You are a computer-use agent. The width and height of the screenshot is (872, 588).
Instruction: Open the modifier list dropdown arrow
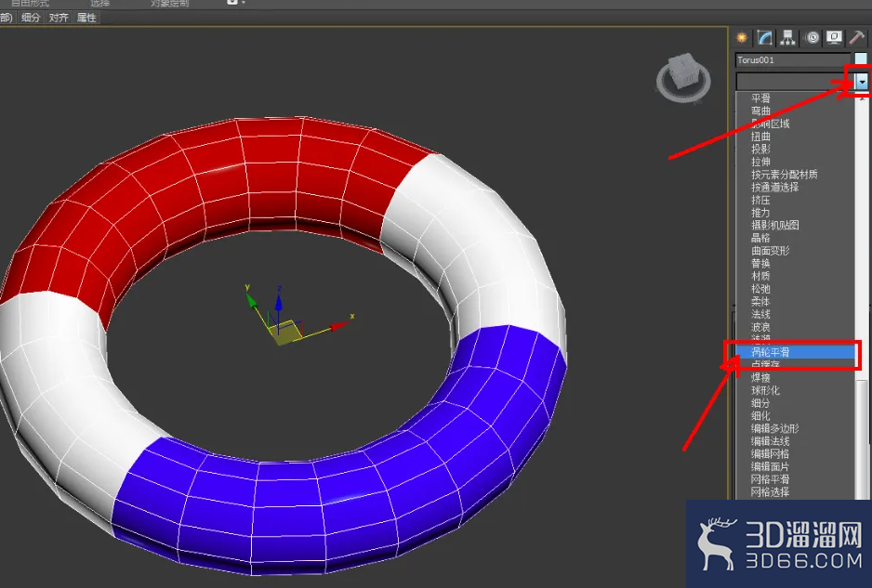(x=862, y=81)
